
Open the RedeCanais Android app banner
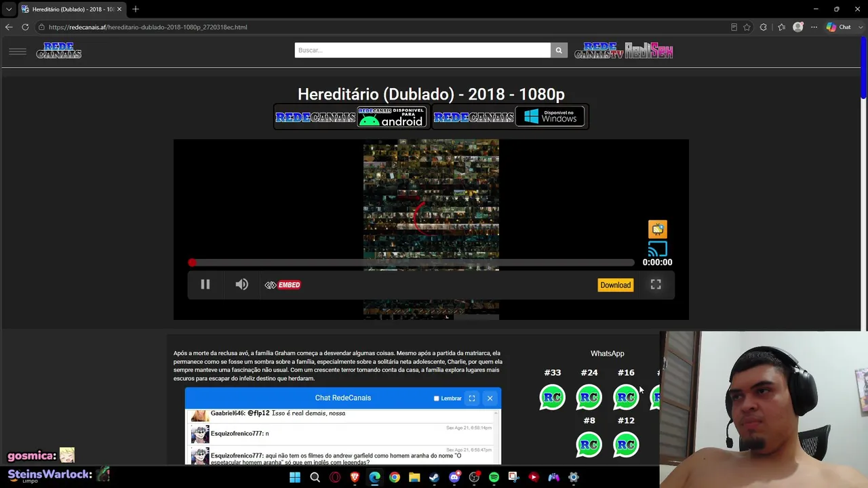click(351, 117)
